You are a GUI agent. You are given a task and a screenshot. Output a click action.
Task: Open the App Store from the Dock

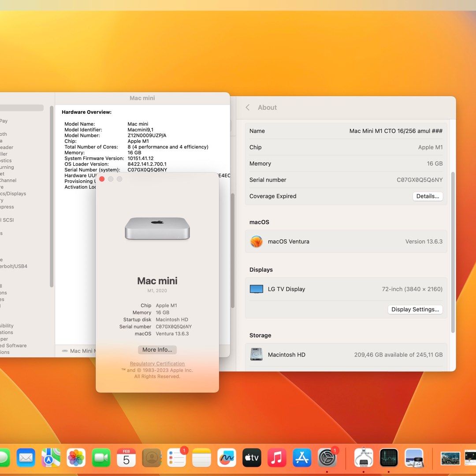point(302,457)
